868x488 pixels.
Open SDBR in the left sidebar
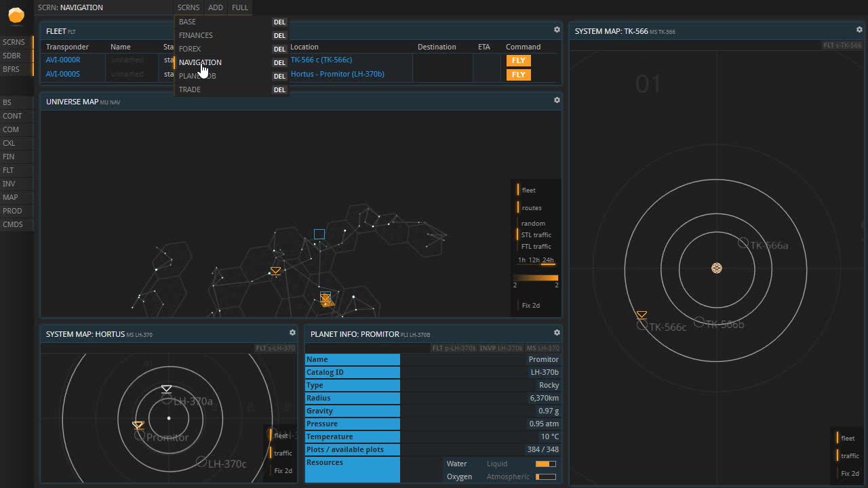16,56
